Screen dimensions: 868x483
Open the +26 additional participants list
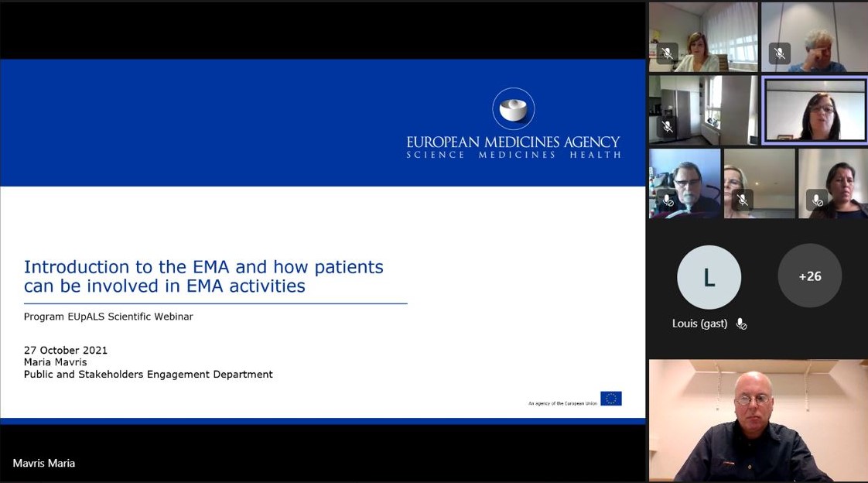[810, 276]
